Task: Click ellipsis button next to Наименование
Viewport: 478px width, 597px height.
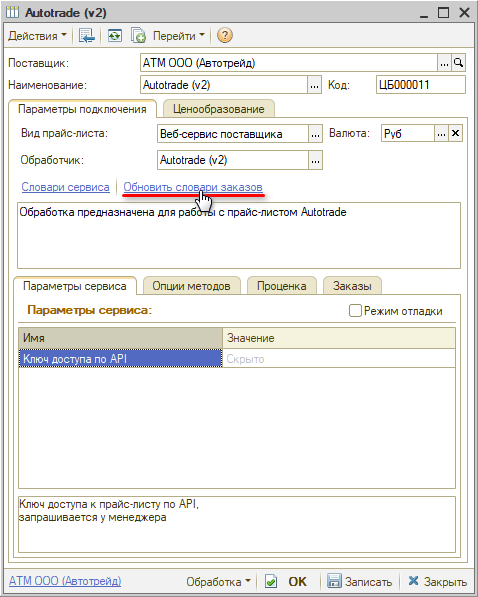Action: (314, 85)
